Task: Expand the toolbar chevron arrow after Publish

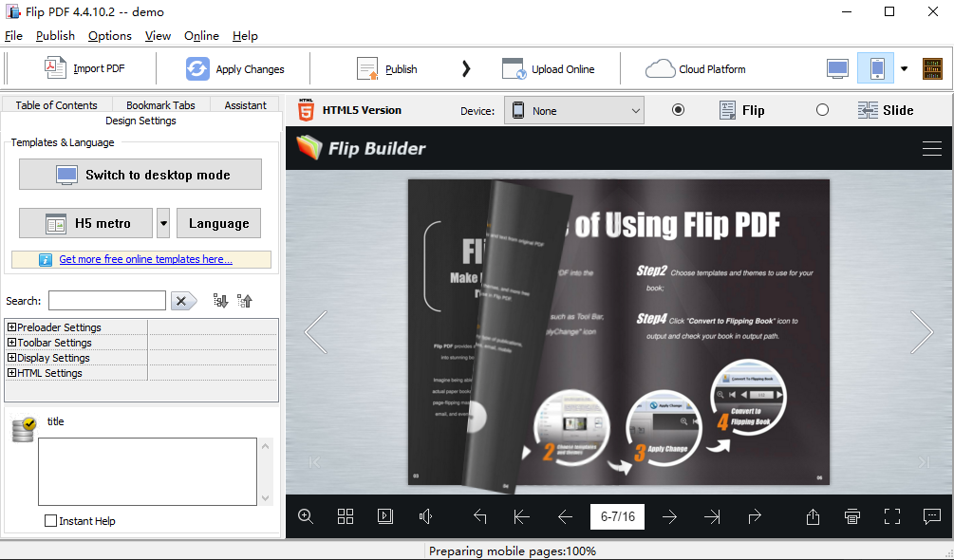Action: (x=466, y=68)
